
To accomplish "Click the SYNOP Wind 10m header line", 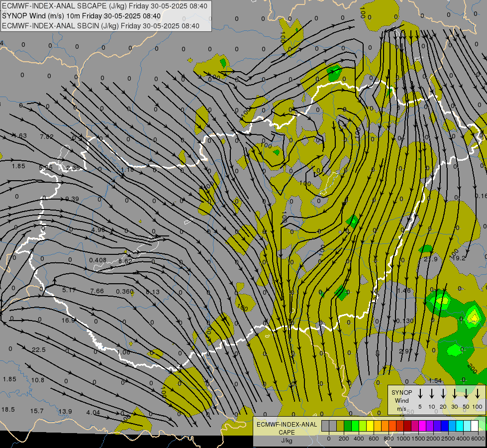I will 82,16.
